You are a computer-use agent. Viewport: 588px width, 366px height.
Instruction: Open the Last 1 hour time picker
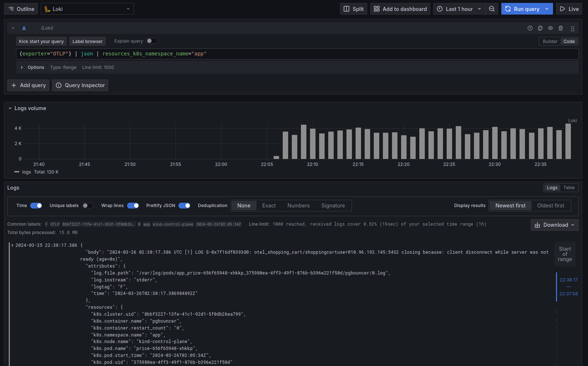click(459, 9)
